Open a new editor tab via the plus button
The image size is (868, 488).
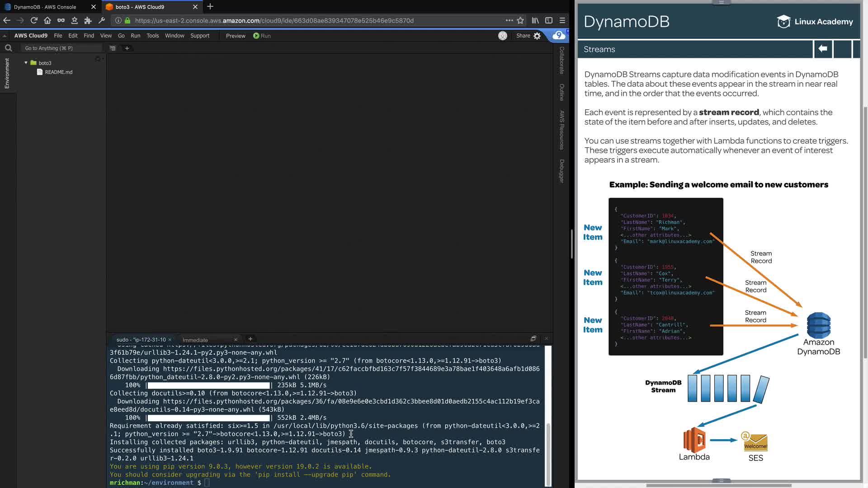(x=127, y=48)
